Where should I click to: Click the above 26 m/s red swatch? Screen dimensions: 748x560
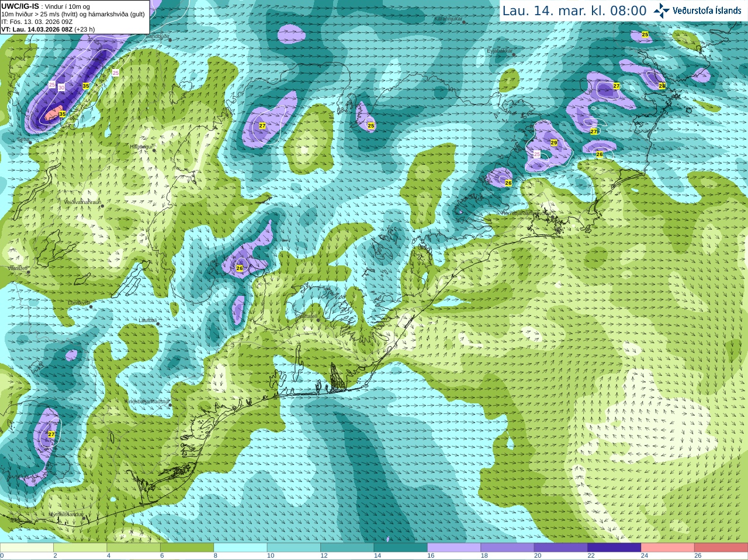point(721,548)
